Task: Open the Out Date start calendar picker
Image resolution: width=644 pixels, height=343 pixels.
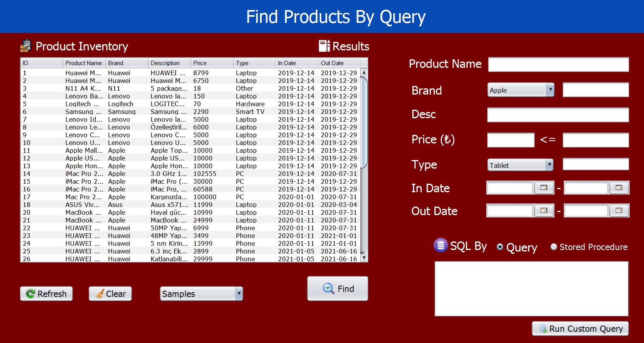Action: pyautogui.click(x=544, y=210)
